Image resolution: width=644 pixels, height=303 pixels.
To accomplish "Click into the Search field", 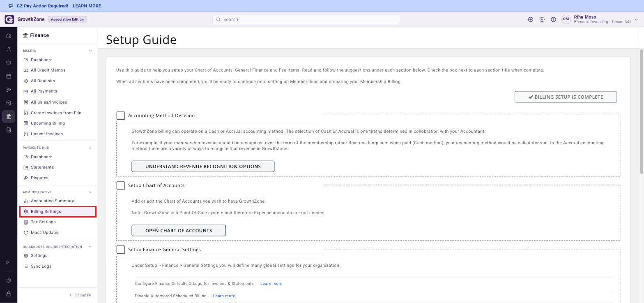I will pyautogui.click(x=306, y=19).
